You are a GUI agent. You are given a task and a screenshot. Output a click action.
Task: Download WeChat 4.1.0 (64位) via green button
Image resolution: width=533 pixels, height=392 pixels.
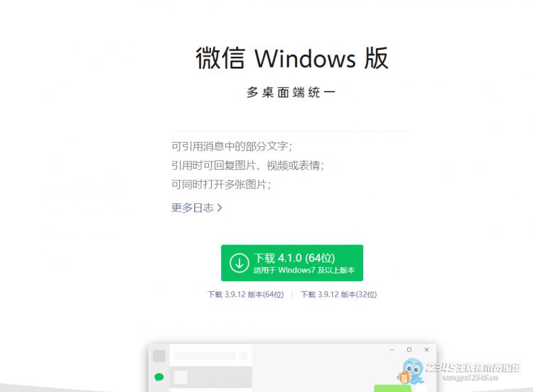point(292,263)
